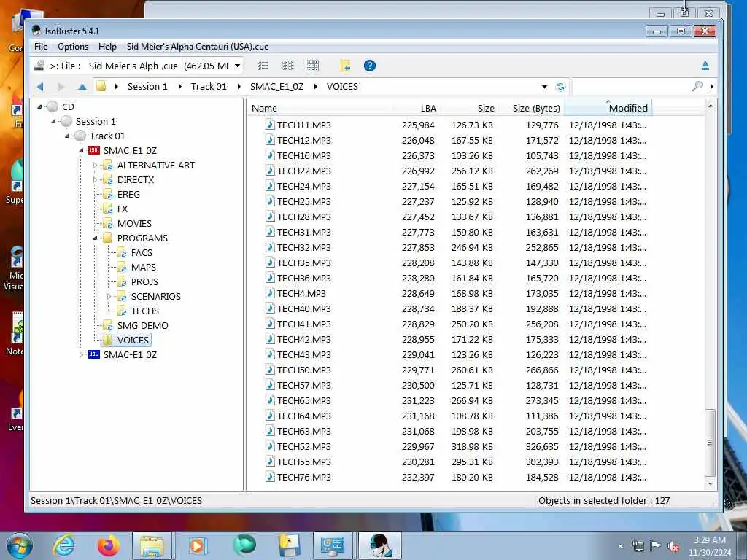Go forward with the right arrow

click(61, 87)
